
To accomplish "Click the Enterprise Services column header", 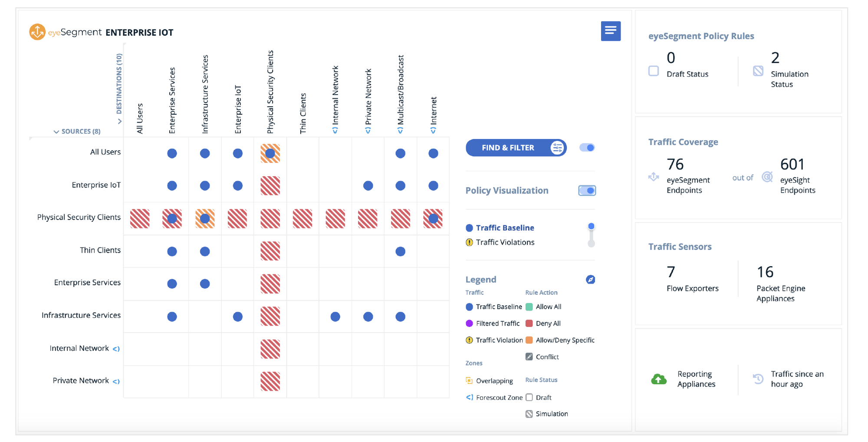I will (172, 100).
